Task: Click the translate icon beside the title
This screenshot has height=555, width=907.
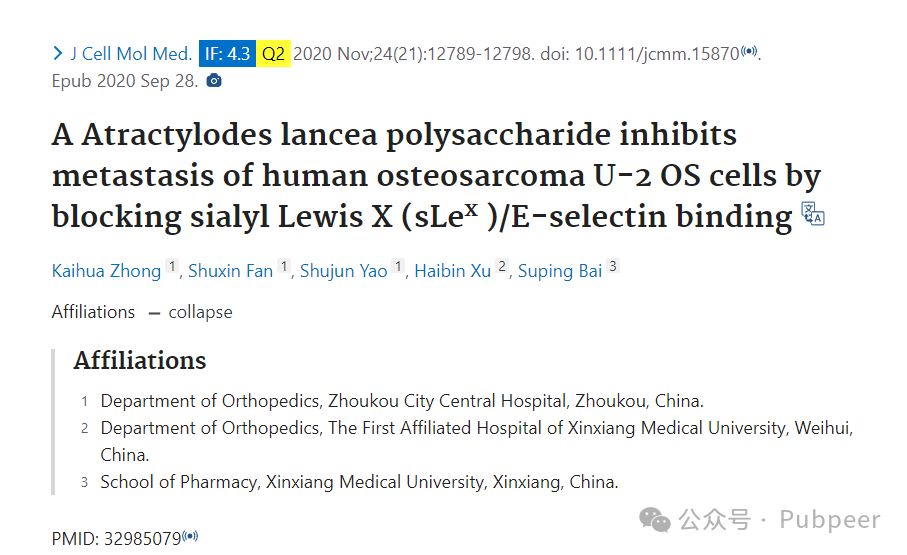Action: [x=813, y=214]
